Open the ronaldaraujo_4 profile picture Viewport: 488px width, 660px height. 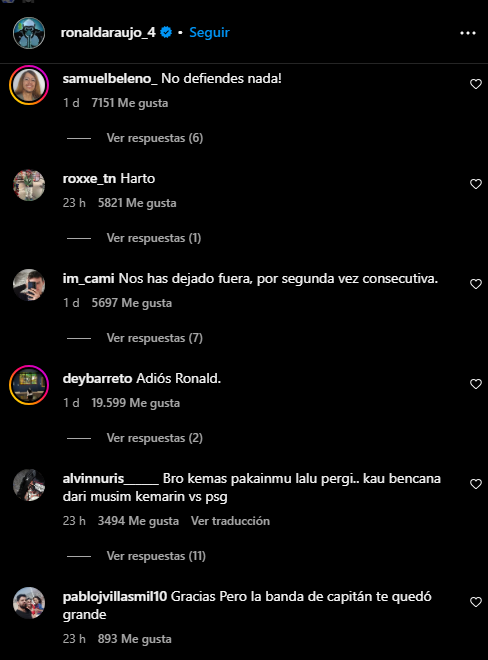(29, 33)
